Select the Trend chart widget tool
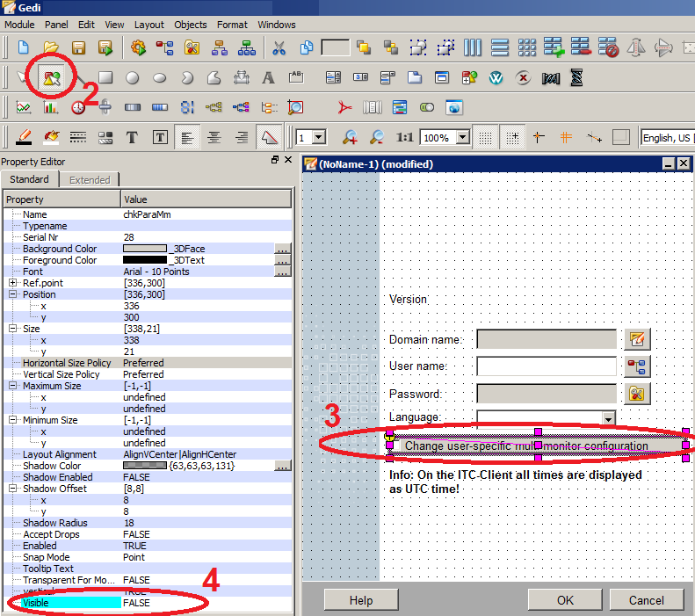 tap(24, 107)
